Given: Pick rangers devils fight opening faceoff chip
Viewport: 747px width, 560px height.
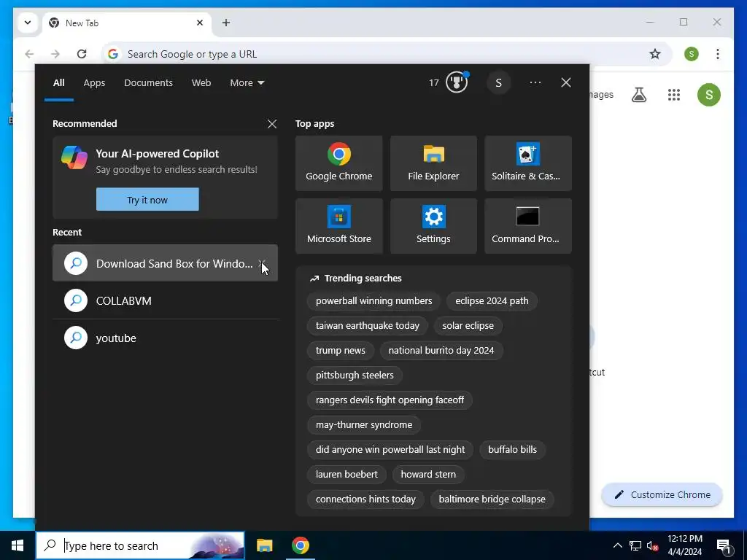Looking at the screenshot, I should coord(390,400).
